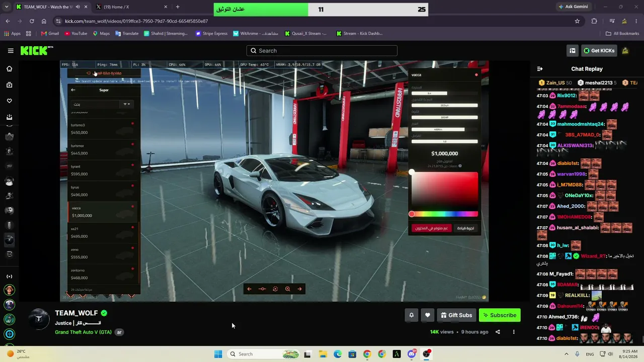Click the TEAM_WOLF channel avatar

[x=39, y=320]
